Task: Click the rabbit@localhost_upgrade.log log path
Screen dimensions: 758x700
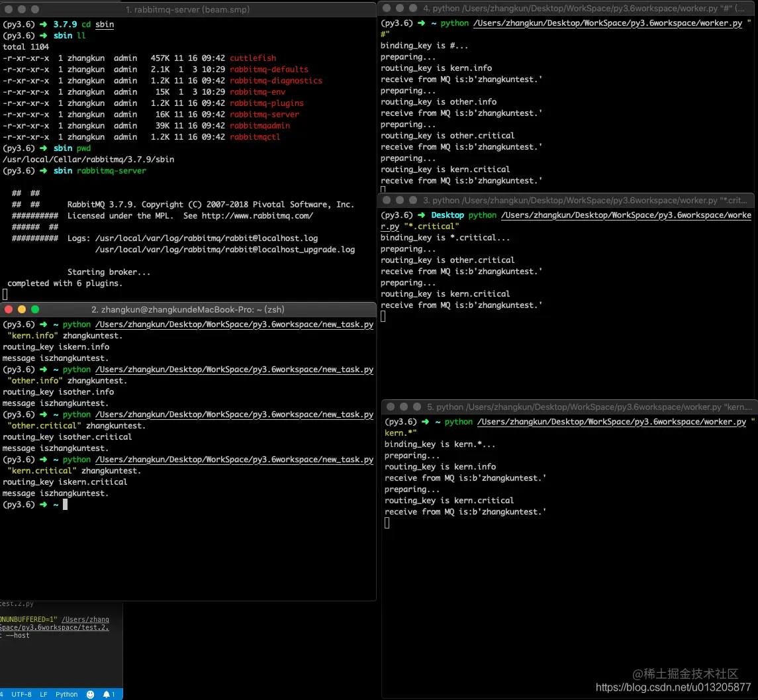Action: 225,250
